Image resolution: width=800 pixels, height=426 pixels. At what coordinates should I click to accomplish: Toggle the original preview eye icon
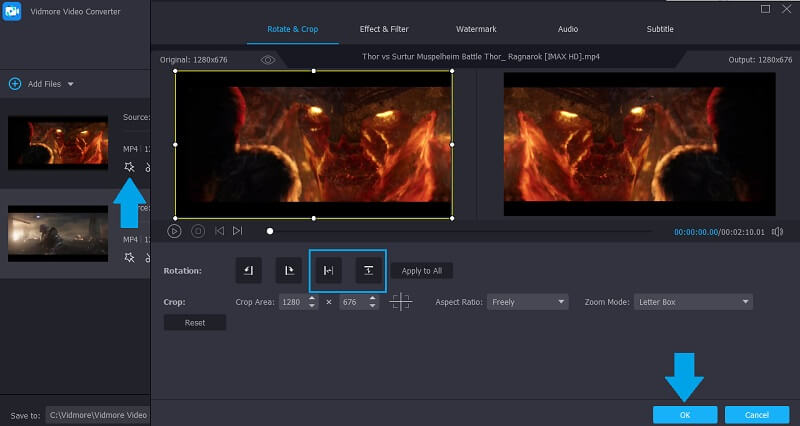[268, 60]
